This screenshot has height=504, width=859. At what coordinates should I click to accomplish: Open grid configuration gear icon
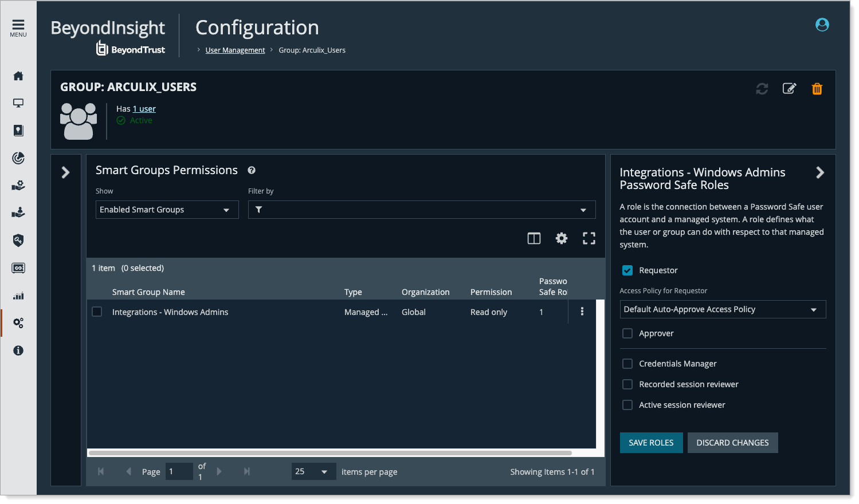(x=562, y=238)
